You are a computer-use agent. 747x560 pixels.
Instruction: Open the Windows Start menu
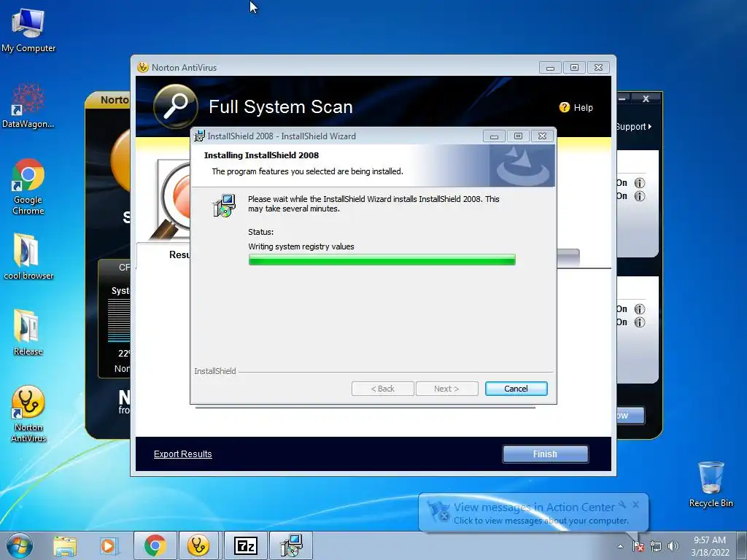[x=20, y=545]
